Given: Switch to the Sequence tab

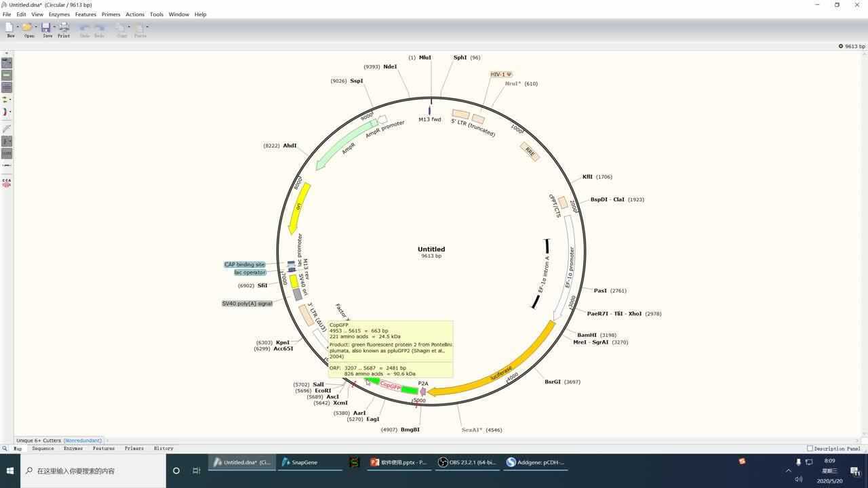Looking at the screenshot, I should pyautogui.click(x=43, y=449).
